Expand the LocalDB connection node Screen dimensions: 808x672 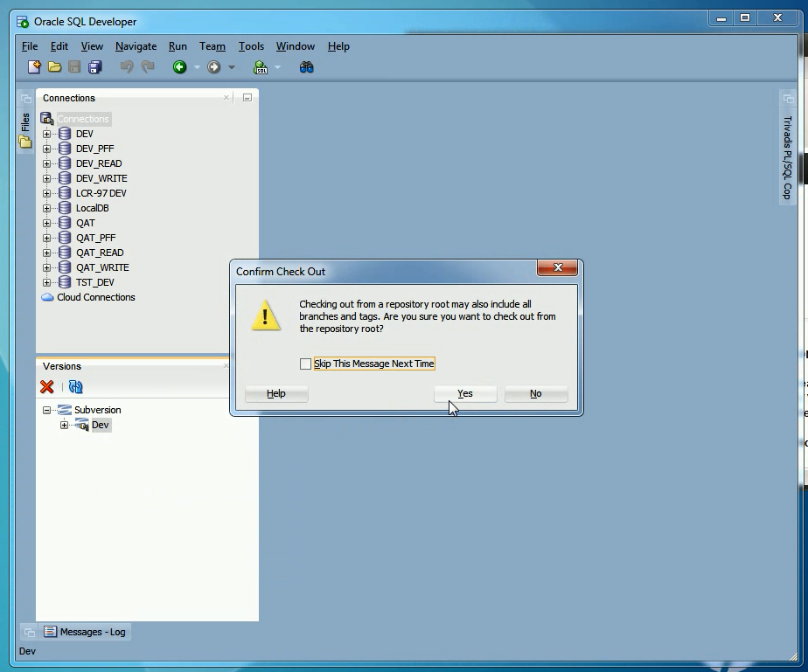[x=47, y=208]
